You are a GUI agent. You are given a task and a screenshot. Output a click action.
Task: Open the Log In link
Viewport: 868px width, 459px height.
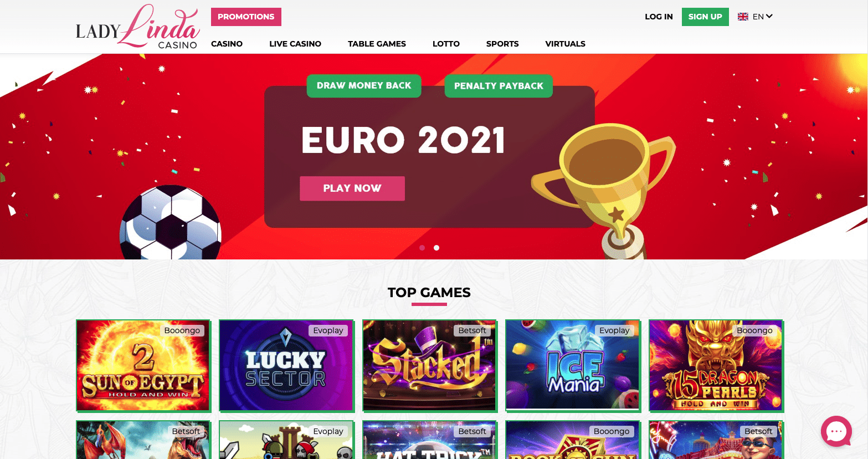pyautogui.click(x=659, y=17)
